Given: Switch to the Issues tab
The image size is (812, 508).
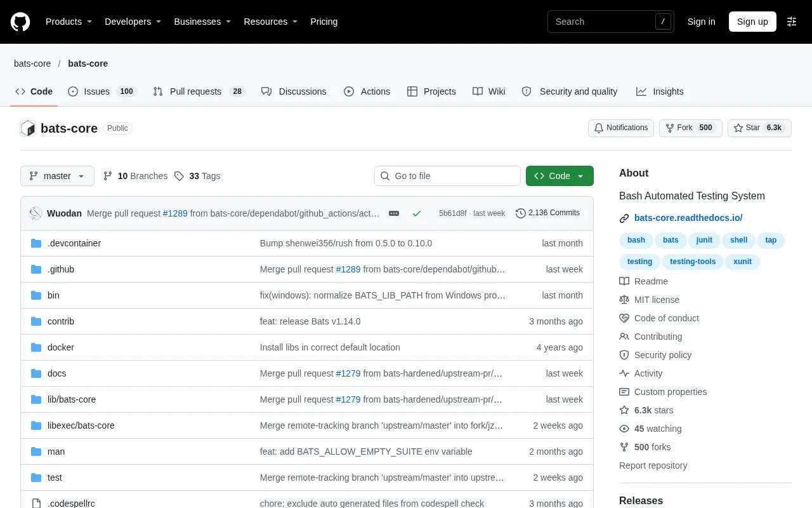Looking at the screenshot, I should click(x=102, y=91).
